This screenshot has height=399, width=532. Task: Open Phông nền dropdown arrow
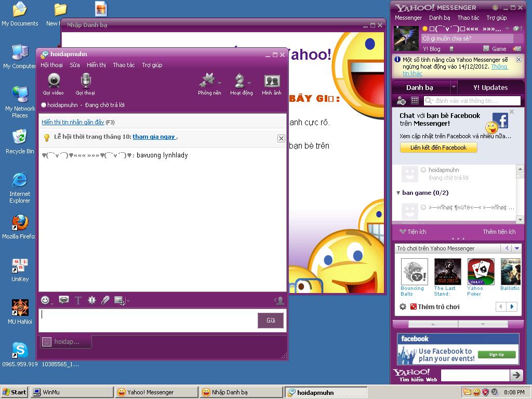(220, 83)
